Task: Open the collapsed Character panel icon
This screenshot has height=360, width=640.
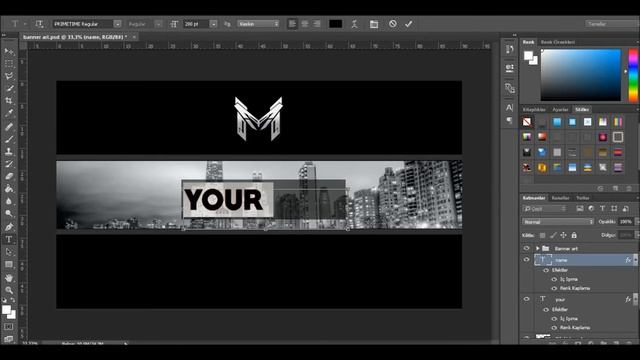Action: coord(509,108)
